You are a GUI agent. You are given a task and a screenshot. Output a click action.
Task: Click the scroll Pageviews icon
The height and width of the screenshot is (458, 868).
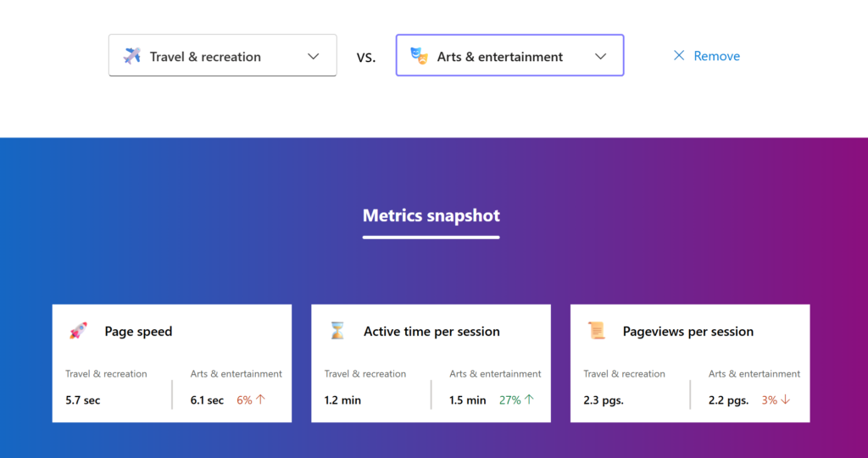click(x=596, y=332)
